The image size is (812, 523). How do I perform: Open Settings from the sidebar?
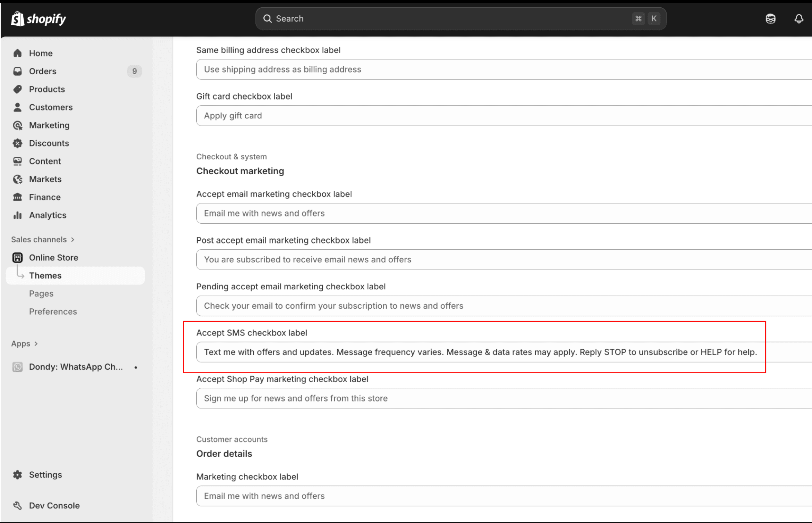[45, 474]
